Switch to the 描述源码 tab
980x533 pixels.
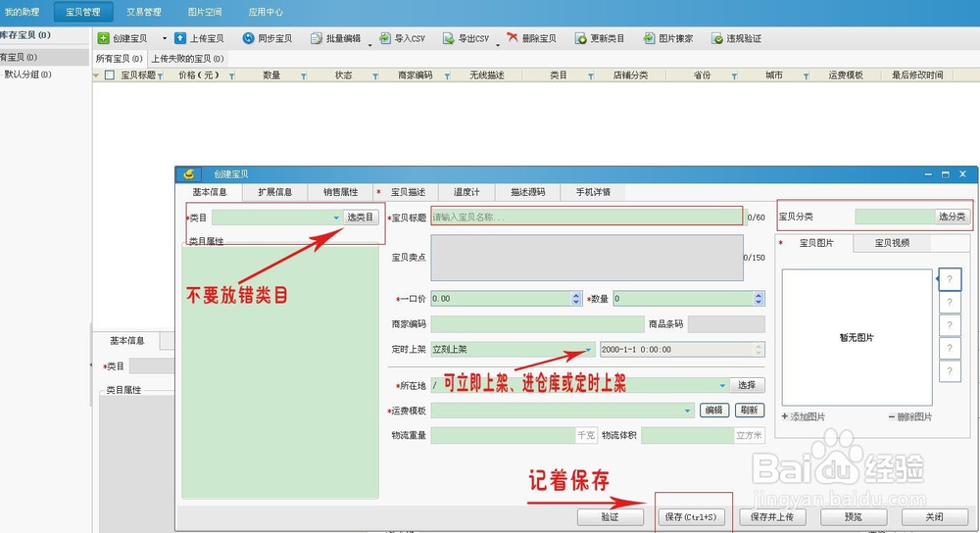coord(527,192)
